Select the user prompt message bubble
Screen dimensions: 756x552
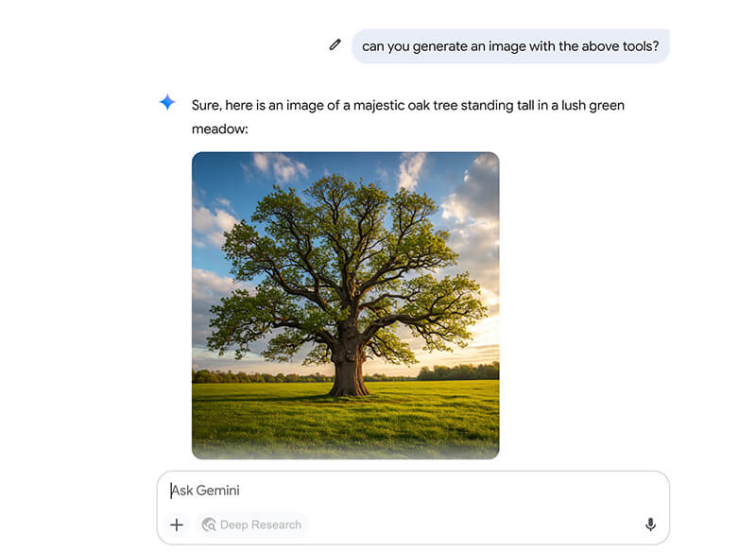tap(510, 45)
